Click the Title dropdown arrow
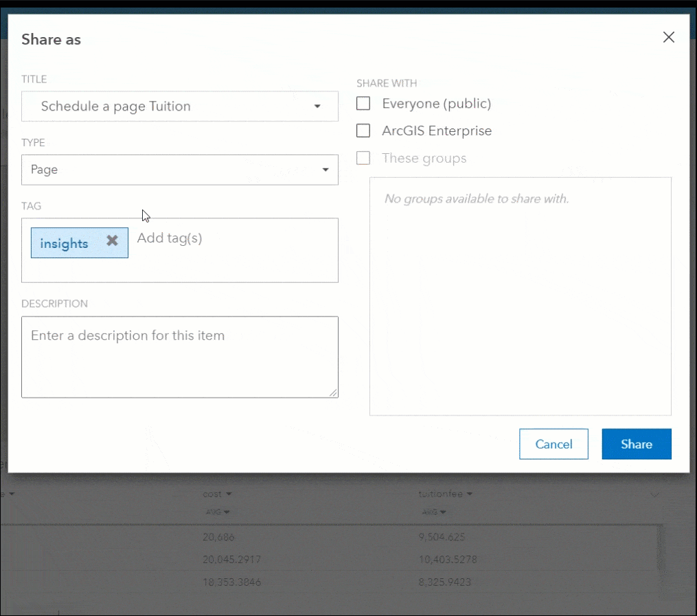Image resolution: width=697 pixels, height=616 pixels. click(317, 106)
